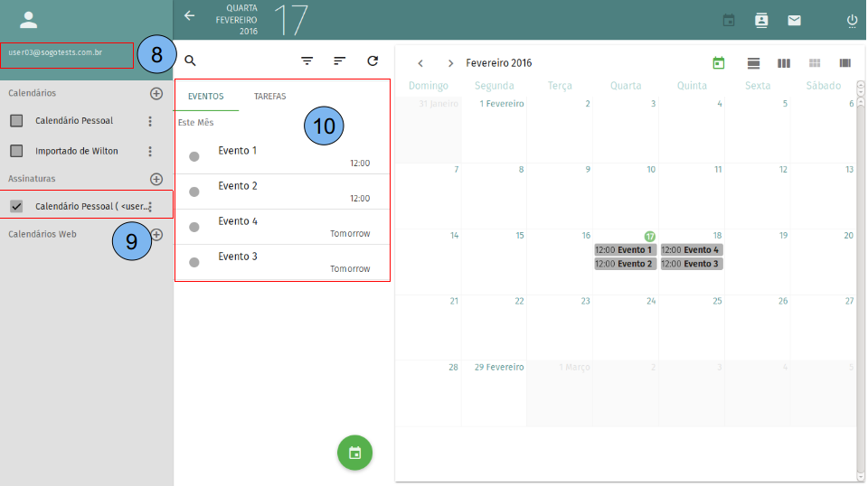Toggle the Importado de Wilton checkbox
The image size is (868, 486).
(x=16, y=151)
